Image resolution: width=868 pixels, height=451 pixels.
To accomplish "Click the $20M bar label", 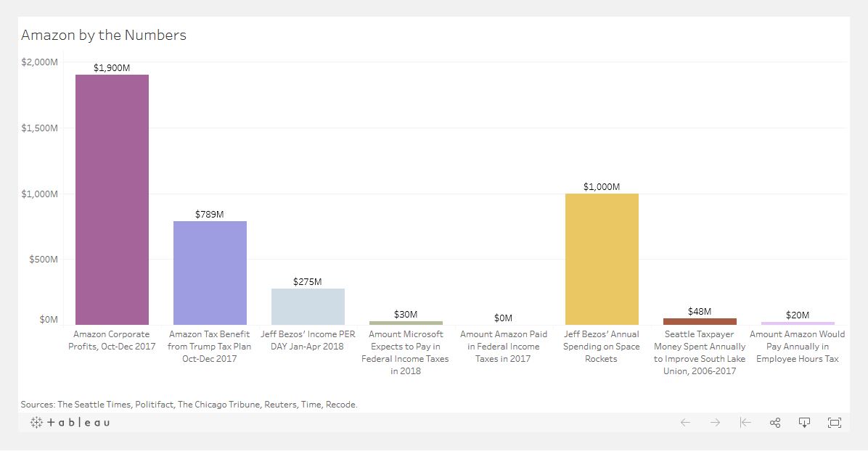I will tap(798, 315).
